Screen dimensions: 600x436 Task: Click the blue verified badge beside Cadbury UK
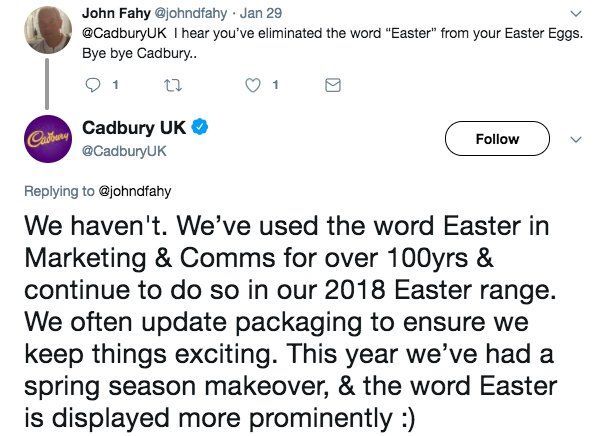(199, 129)
